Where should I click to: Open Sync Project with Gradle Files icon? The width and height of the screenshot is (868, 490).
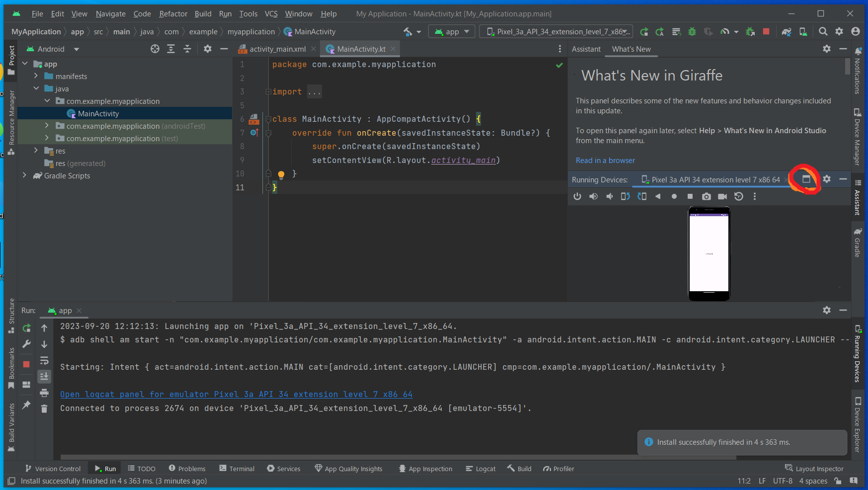[x=787, y=32]
